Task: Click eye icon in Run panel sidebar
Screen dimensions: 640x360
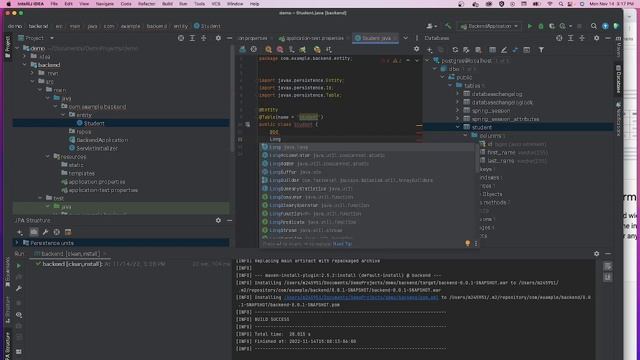Action: click(19, 315)
